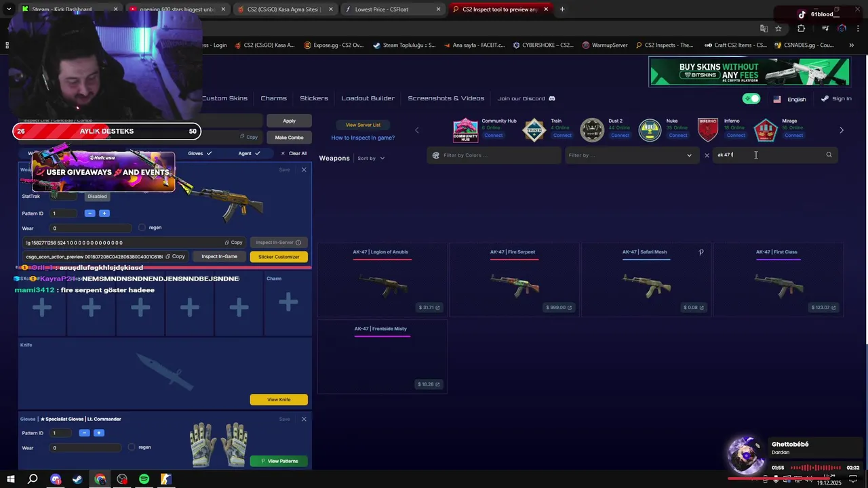Open the Stickers menu item
This screenshot has width=868, height=488.
pos(314,99)
